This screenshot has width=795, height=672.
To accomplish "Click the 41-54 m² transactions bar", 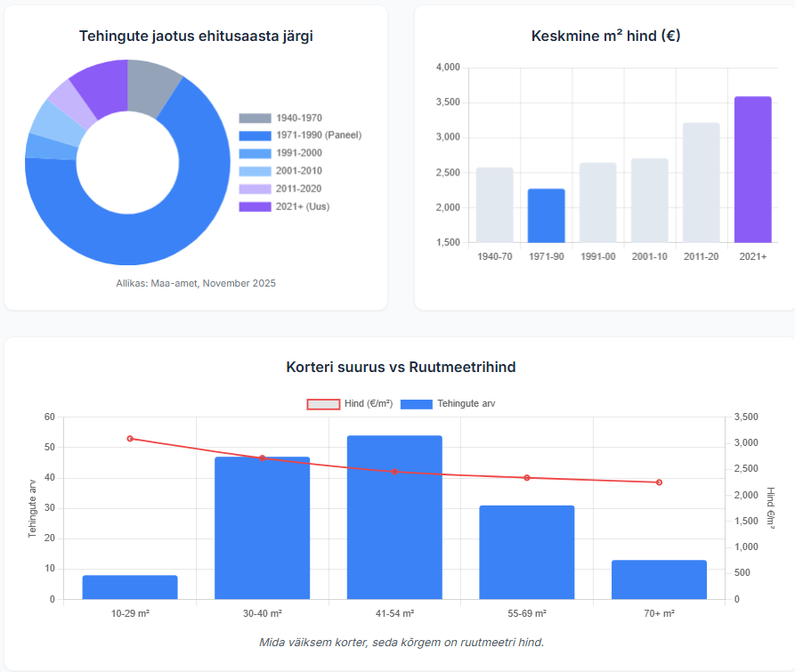I will click(394, 516).
